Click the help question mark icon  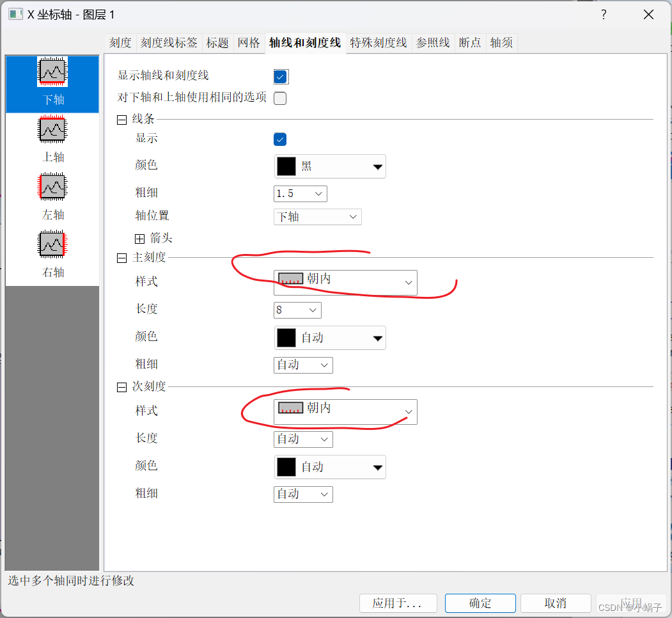604,15
